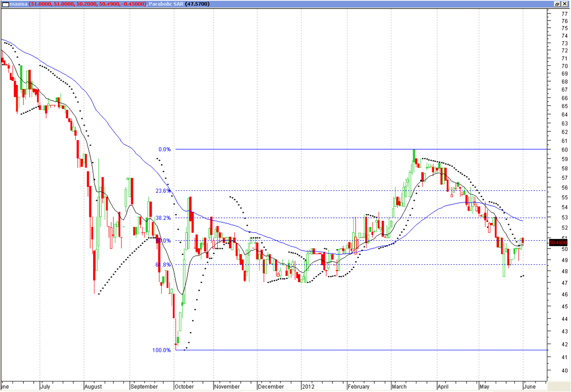571x392 pixels.
Task: Click the 2012 label on time axis
Action: tap(309, 387)
